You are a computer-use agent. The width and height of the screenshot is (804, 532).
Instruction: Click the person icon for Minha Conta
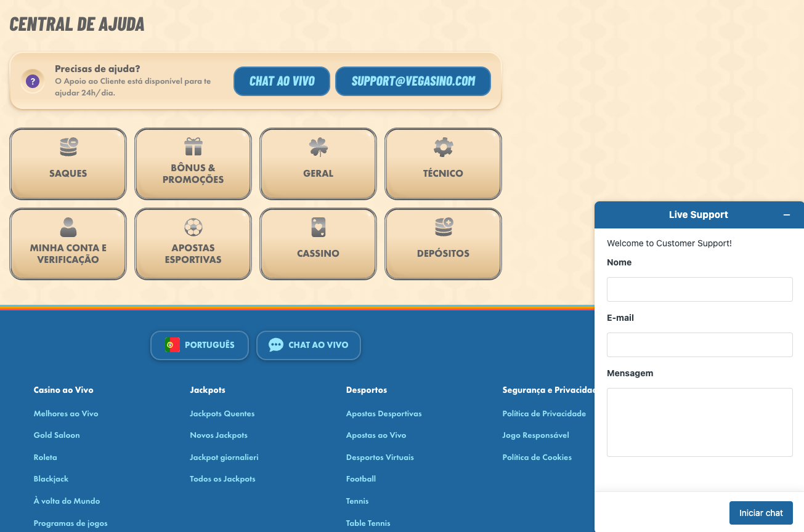[x=68, y=227]
